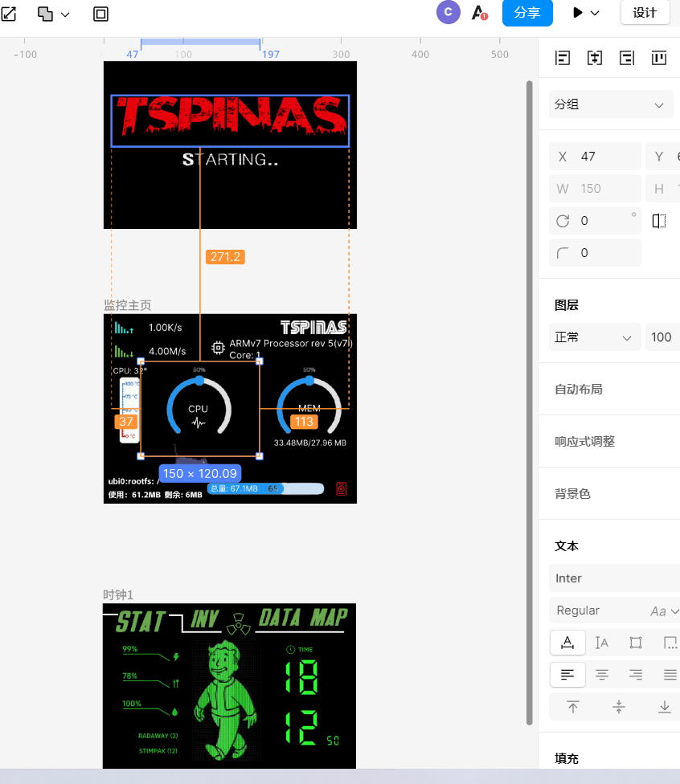The width and height of the screenshot is (680, 784).
Task: Click the W width field
Action: point(595,189)
